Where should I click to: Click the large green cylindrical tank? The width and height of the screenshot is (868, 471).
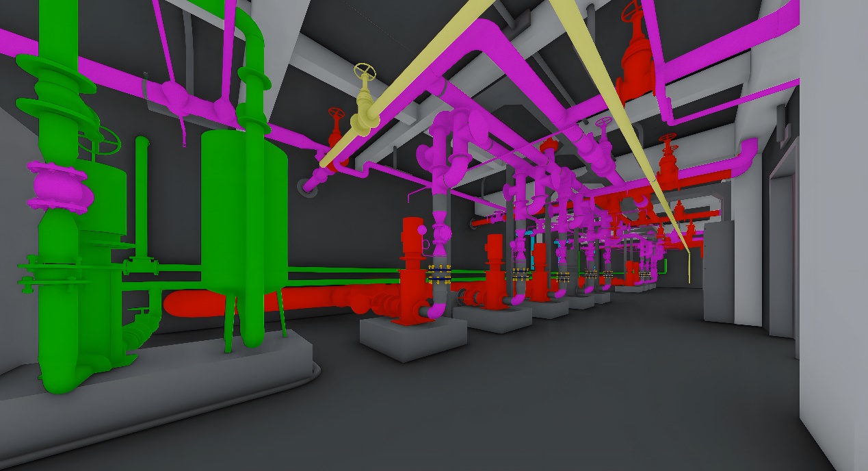[243, 205]
